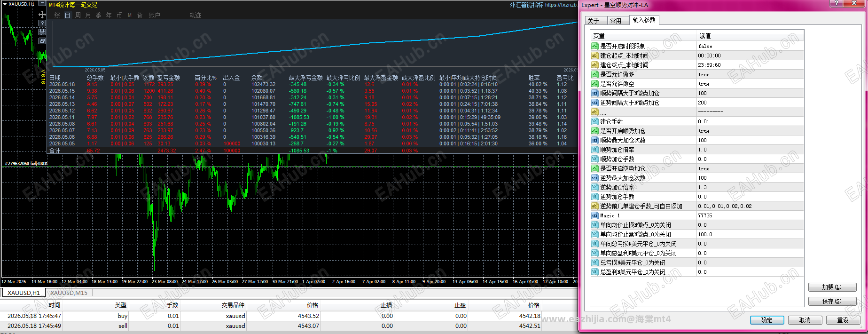Select the 日 period in the statistics panel
The image size is (868, 334).
click(x=67, y=15)
